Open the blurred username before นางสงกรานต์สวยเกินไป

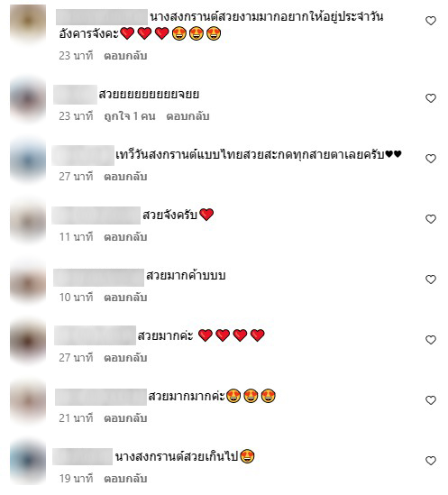click(x=82, y=456)
